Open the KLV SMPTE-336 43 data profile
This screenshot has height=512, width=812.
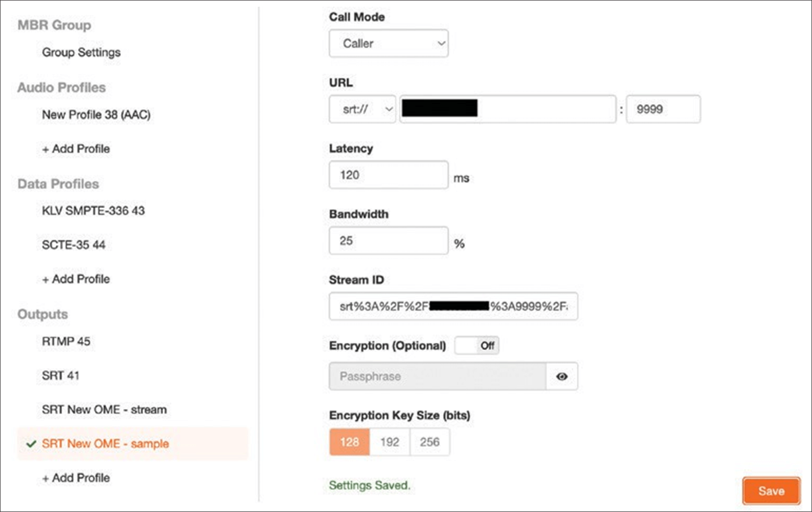[93, 211]
